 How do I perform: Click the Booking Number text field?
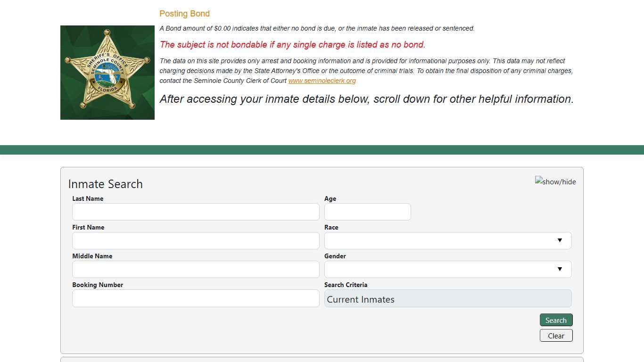point(196,298)
